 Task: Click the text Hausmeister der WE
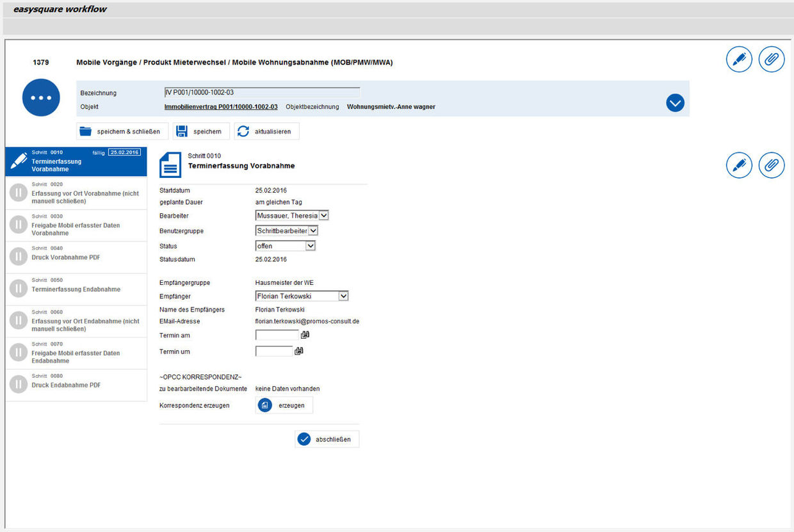click(x=284, y=282)
